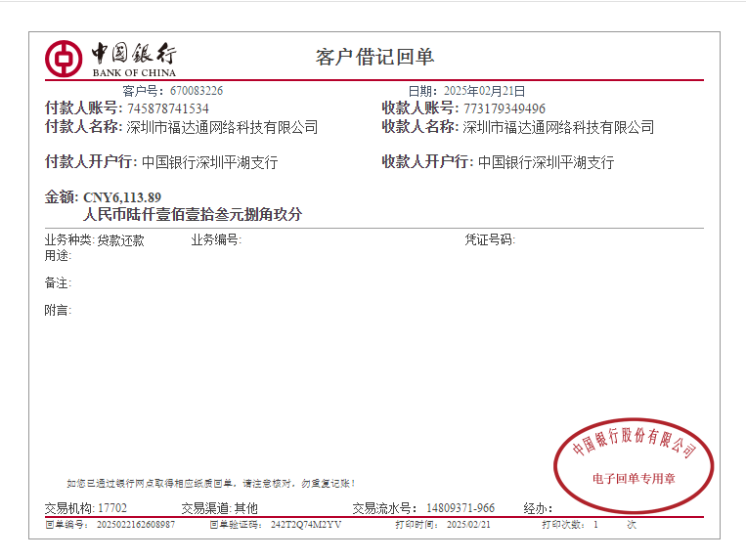The image size is (746, 560).
Task: Click payee name 深圳市福达通网络科技有限公司
Action: [558, 127]
